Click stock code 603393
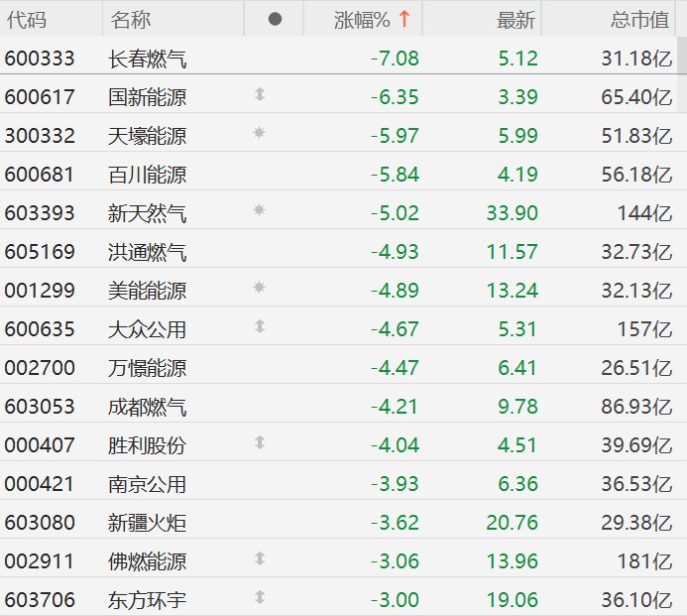This screenshot has width=687, height=616. (x=40, y=213)
